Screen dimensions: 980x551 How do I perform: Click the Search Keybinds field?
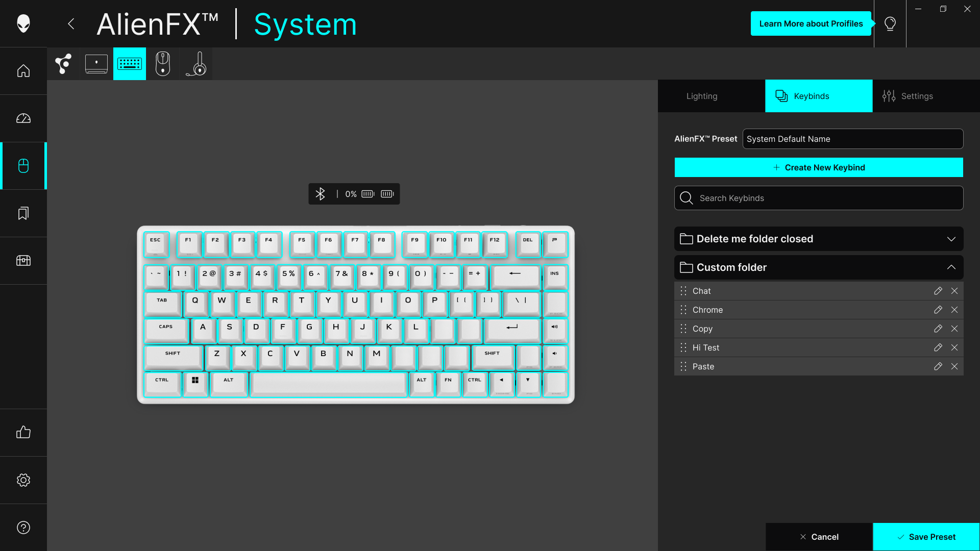(819, 198)
